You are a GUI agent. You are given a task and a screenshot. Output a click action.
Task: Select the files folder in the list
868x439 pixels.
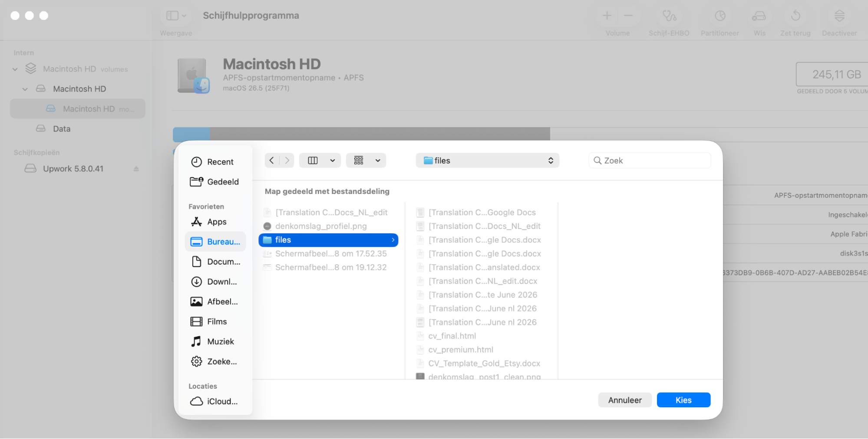coord(328,240)
